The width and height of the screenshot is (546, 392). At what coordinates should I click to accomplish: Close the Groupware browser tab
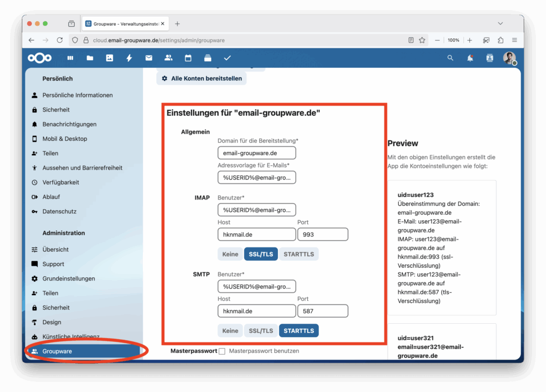(163, 23)
